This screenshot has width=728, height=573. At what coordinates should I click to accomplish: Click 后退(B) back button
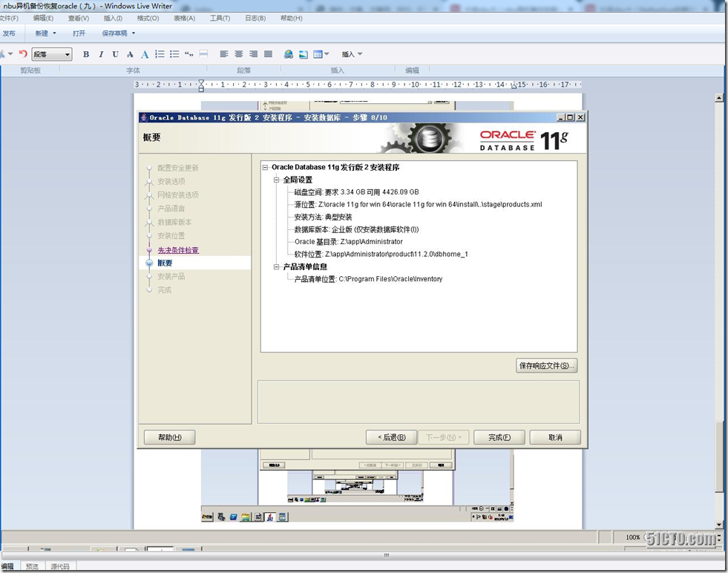click(391, 437)
